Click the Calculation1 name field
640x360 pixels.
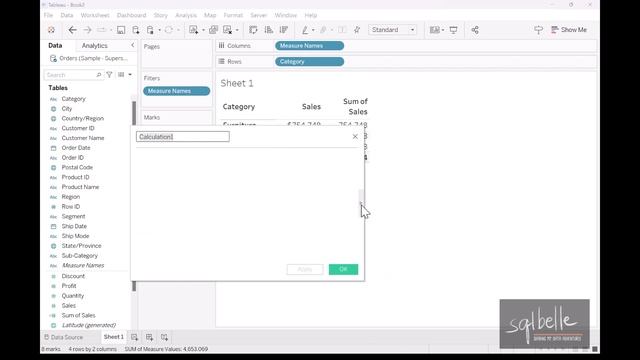pos(183,137)
